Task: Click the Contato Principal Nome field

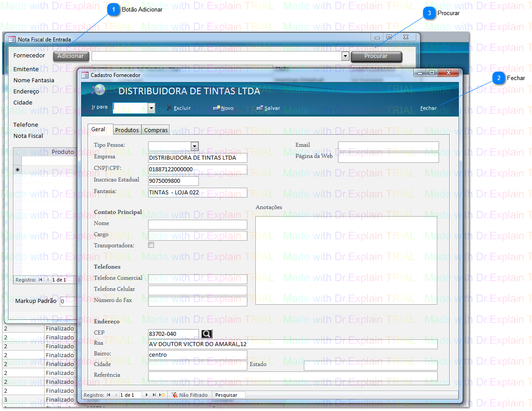Action: (x=197, y=225)
